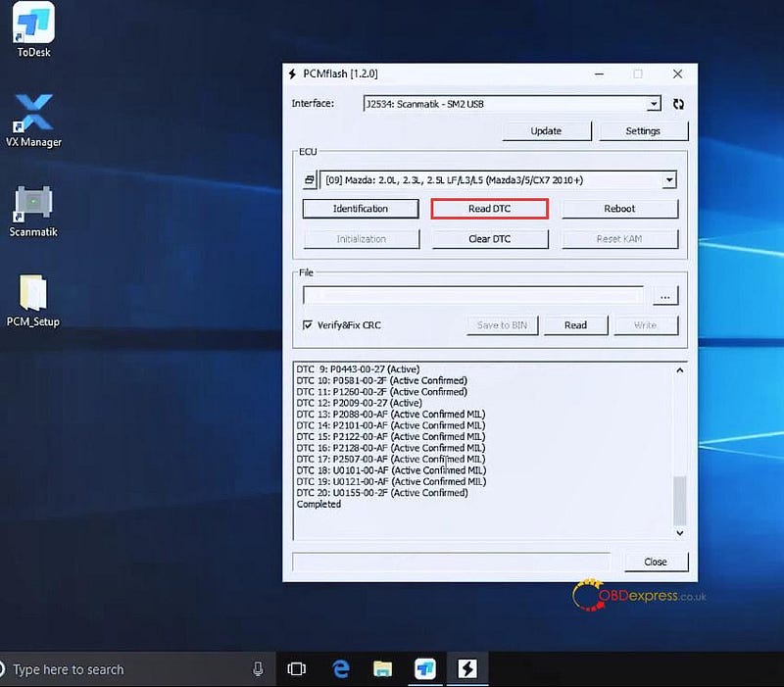Click the log scrollbar down arrow
Viewport: 784px width, 687px height.
[x=679, y=533]
